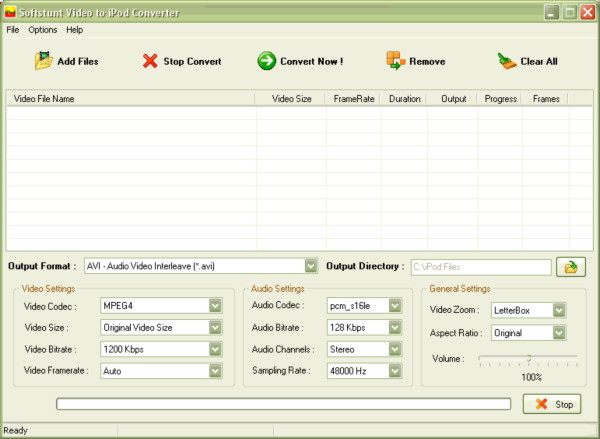
Task: Open the Sampling Rate 48000 Hz dropdown
Action: click(394, 371)
